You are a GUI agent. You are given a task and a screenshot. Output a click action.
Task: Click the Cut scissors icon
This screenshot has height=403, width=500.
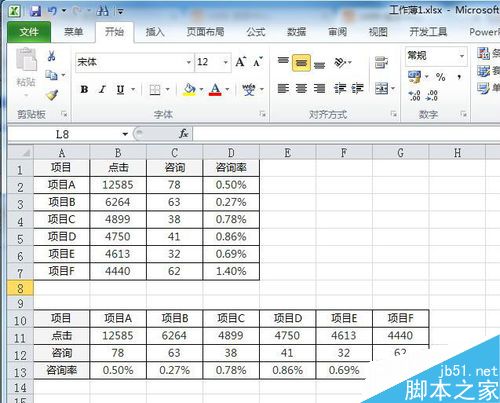tap(52, 56)
